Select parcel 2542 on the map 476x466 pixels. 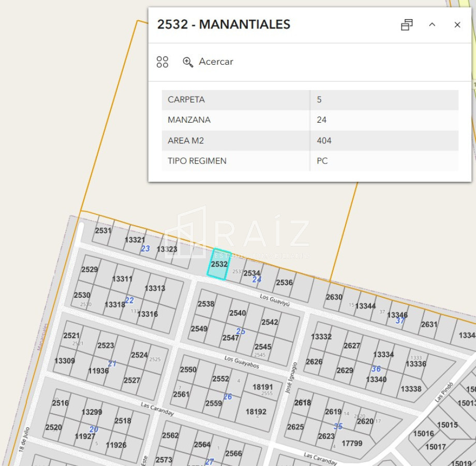click(x=270, y=322)
